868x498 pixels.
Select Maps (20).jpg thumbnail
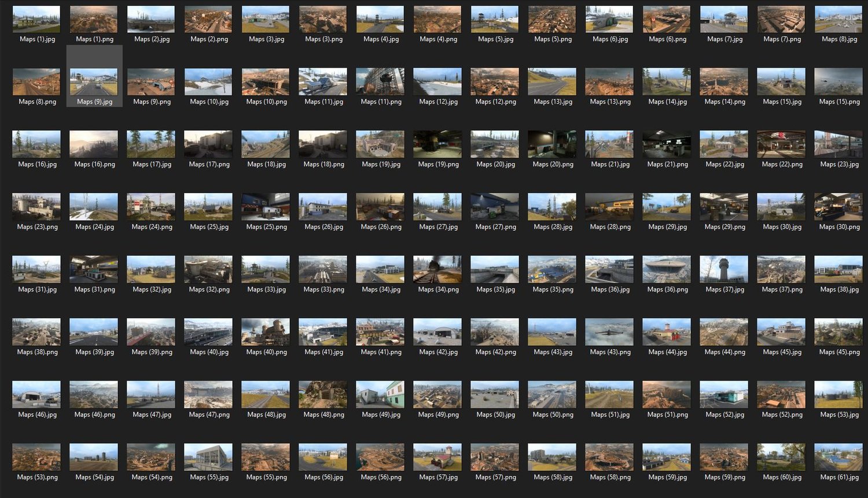tap(495, 144)
